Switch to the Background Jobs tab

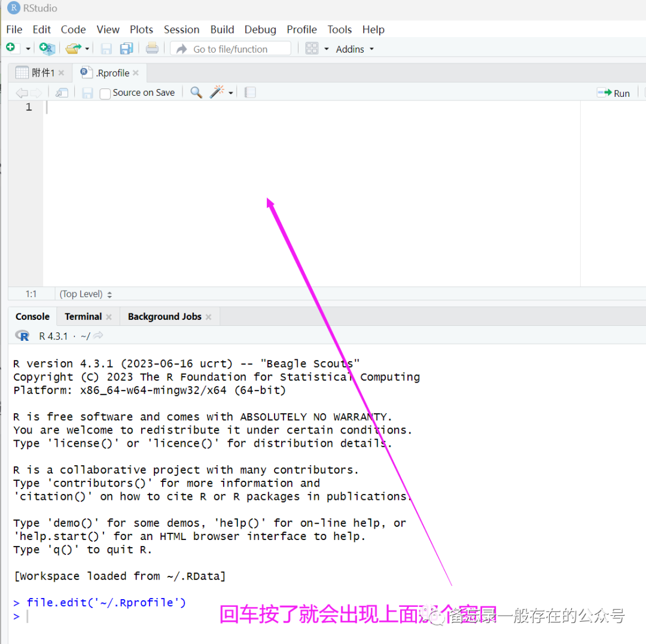pyautogui.click(x=165, y=316)
